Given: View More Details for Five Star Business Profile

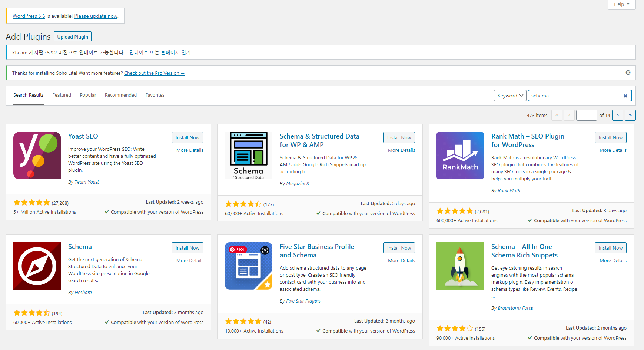Looking at the screenshot, I should tap(402, 261).
